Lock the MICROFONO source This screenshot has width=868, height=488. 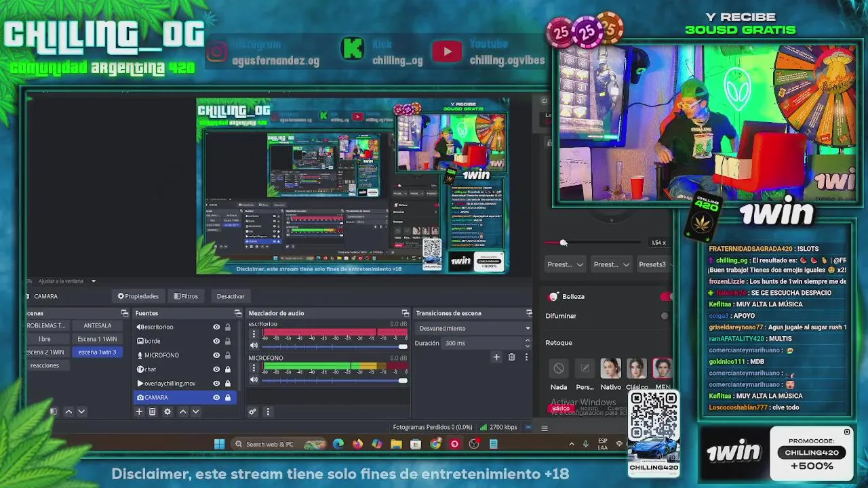coord(228,355)
